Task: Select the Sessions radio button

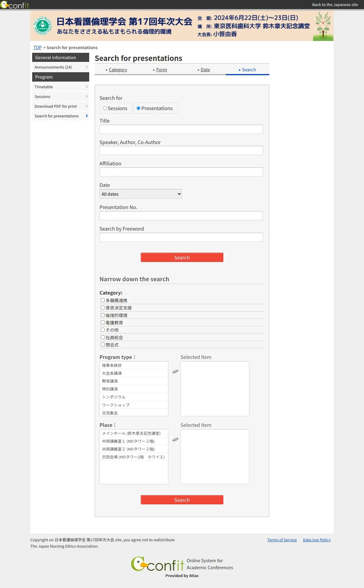Action: [105, 108]
